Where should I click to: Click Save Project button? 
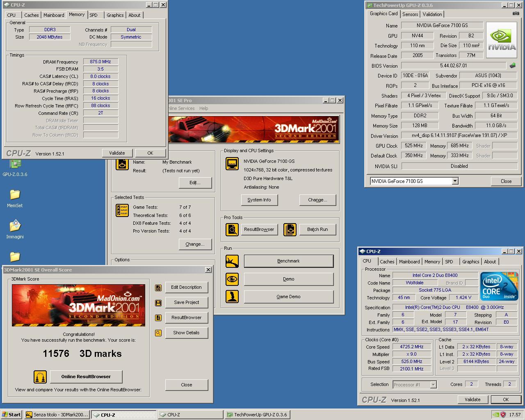(186, 303)
